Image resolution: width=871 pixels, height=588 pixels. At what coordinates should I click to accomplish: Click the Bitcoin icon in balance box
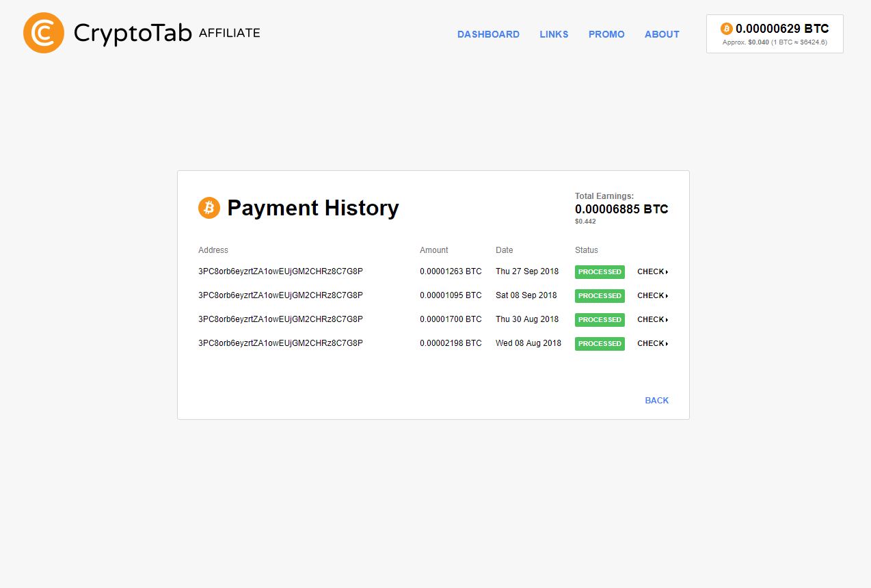coord(726,29)
